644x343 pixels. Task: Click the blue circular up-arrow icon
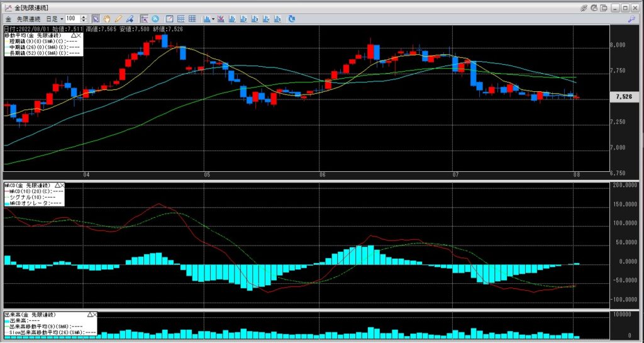[x=155, y=19]
